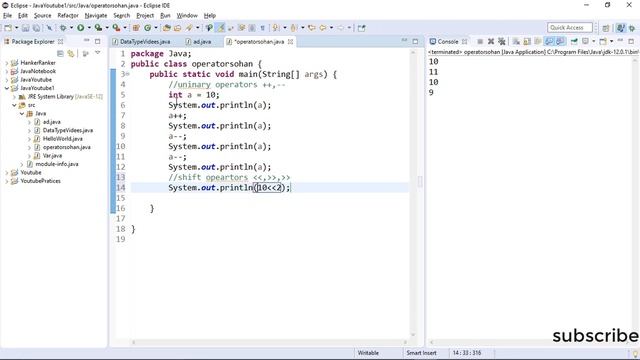Select Var.java in Package Explorer

(52, 156)
